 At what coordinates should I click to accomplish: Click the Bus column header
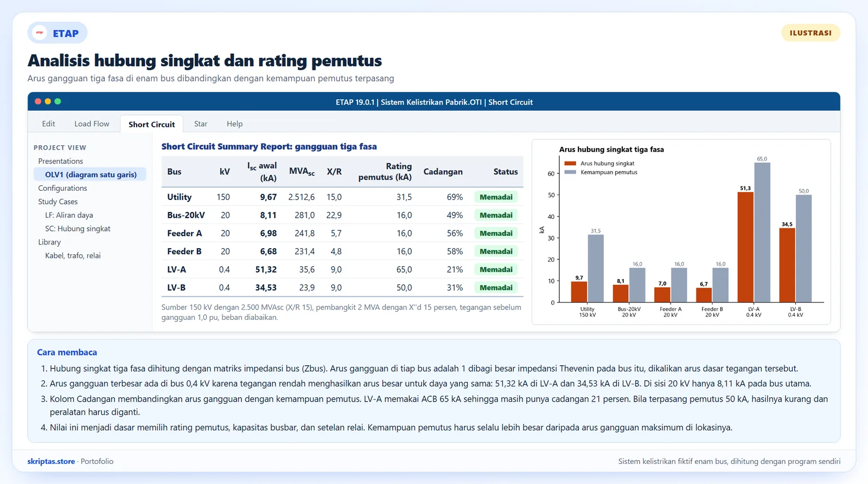174,172
